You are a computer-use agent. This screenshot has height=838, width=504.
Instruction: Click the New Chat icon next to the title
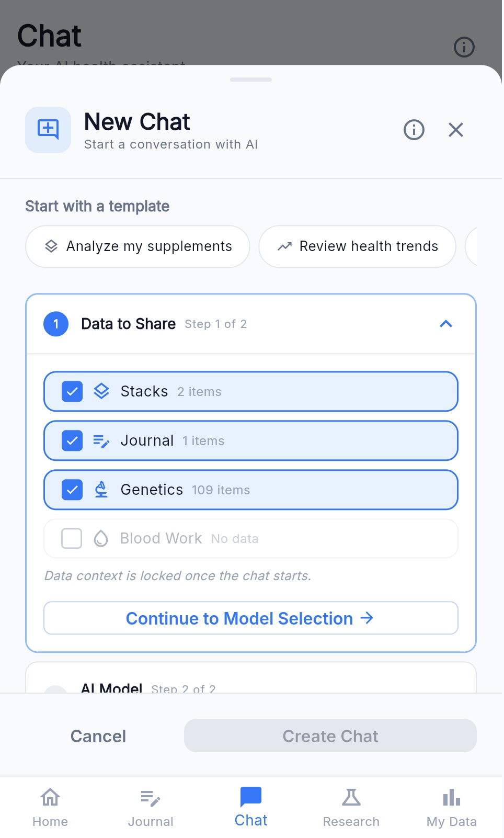[48, 130]
